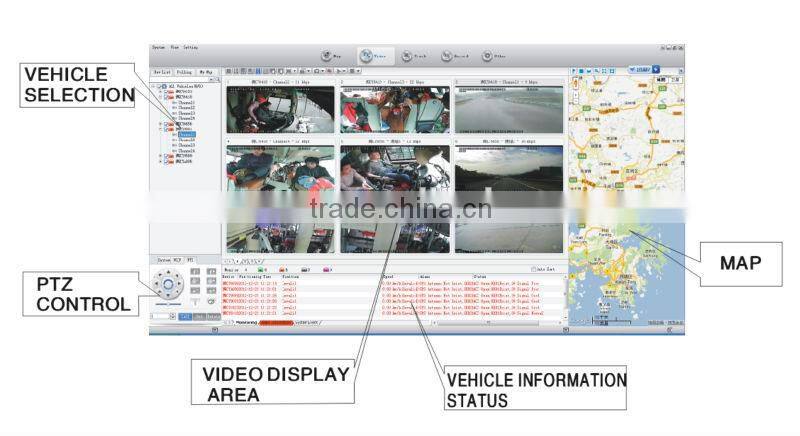
Task: Select the top-left driver camera video tile
Action: point(265,109)
